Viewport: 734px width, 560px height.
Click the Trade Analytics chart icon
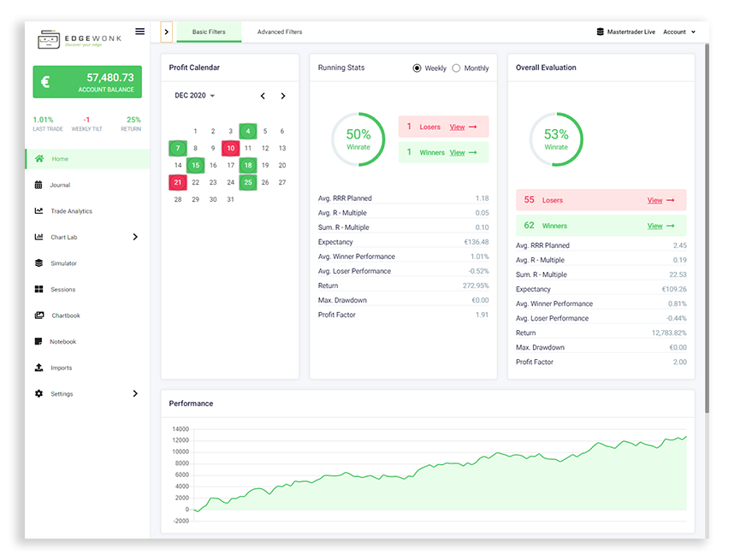tap(38, 211)
